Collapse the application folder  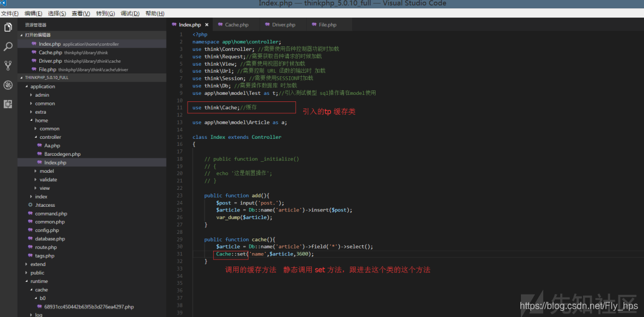43,86
